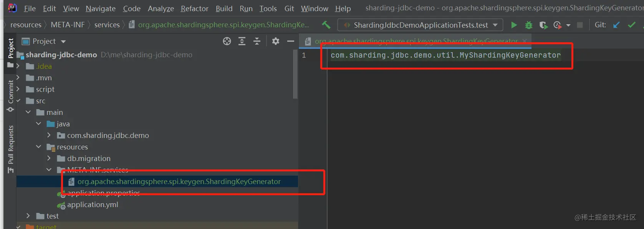Open the Help menu
Viewport: 644px width, 229px height.
pos(343,8)
